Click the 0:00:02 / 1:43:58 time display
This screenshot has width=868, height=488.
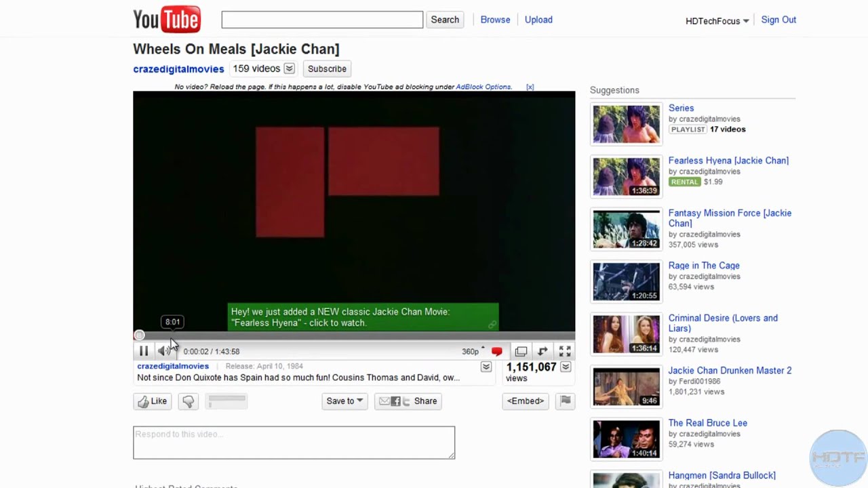tap(212, 351)
